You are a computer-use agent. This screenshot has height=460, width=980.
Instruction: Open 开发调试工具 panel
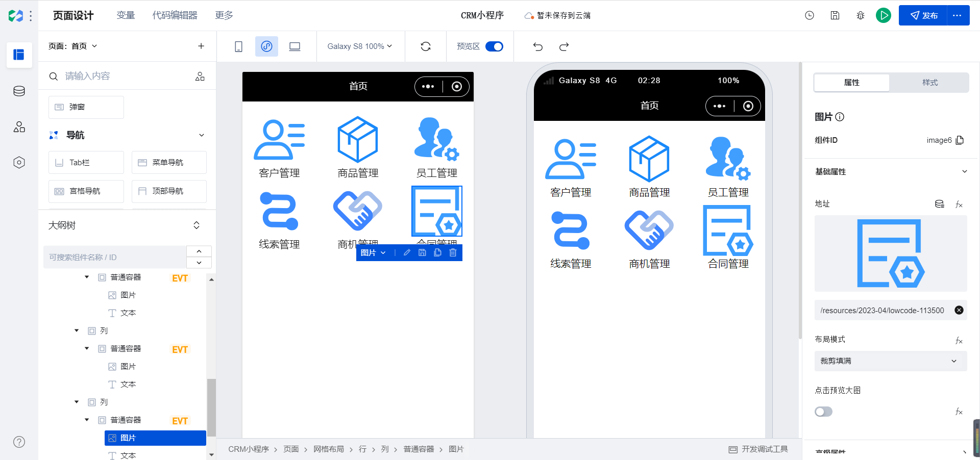tap(758, 449)
